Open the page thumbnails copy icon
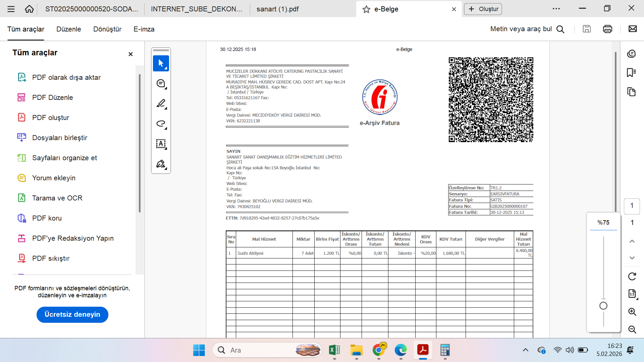 632,92
